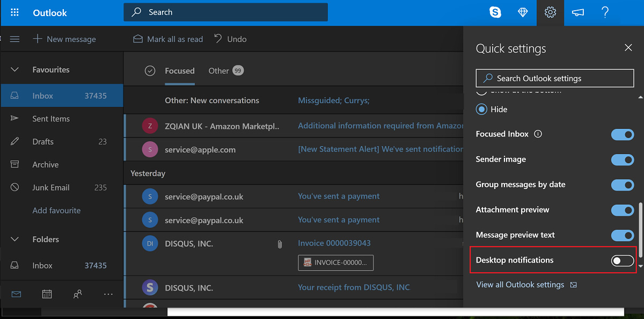Click the settings gear icon

click(550, 12)
